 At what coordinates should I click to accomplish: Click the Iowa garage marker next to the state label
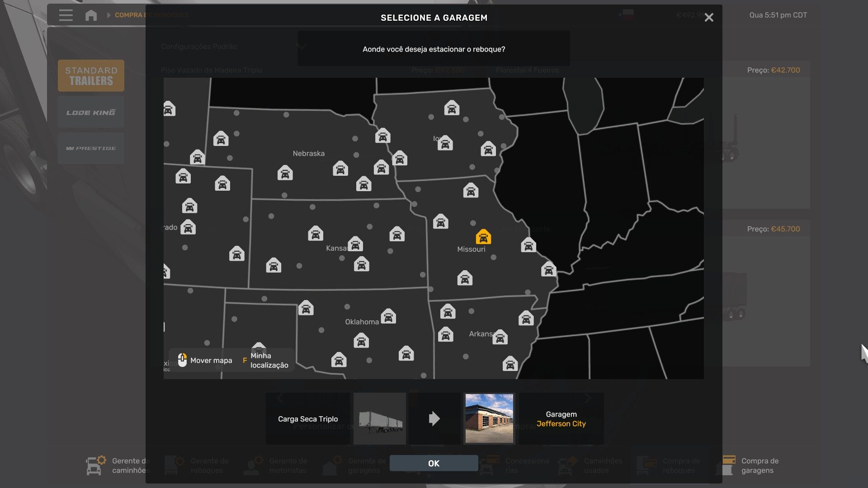(445, 143)
